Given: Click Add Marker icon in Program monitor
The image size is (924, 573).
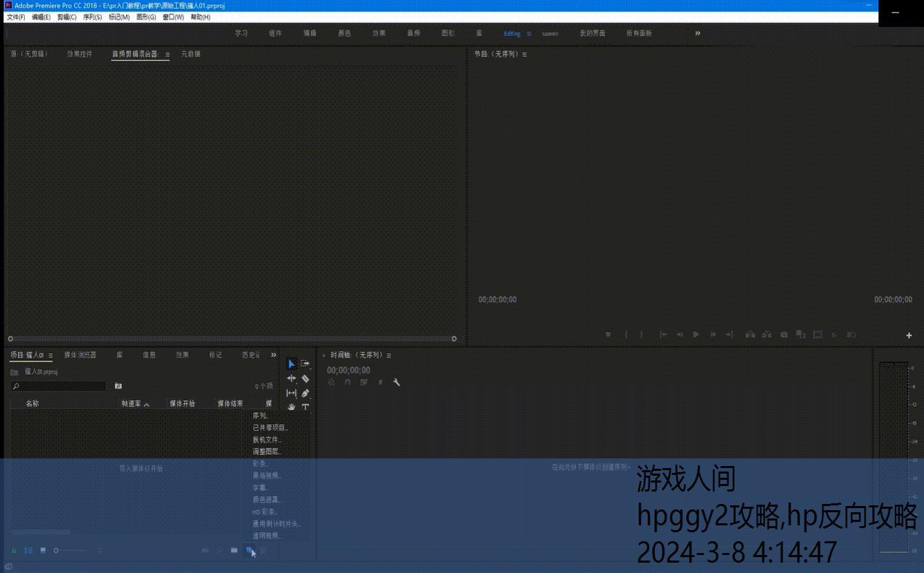Looking at the screenshot, I should [x=608, y=334].
